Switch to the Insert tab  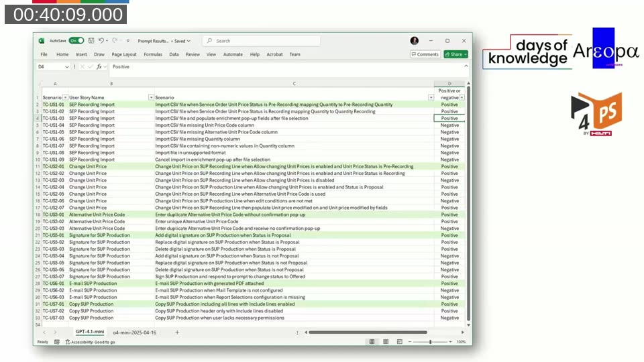81,54
